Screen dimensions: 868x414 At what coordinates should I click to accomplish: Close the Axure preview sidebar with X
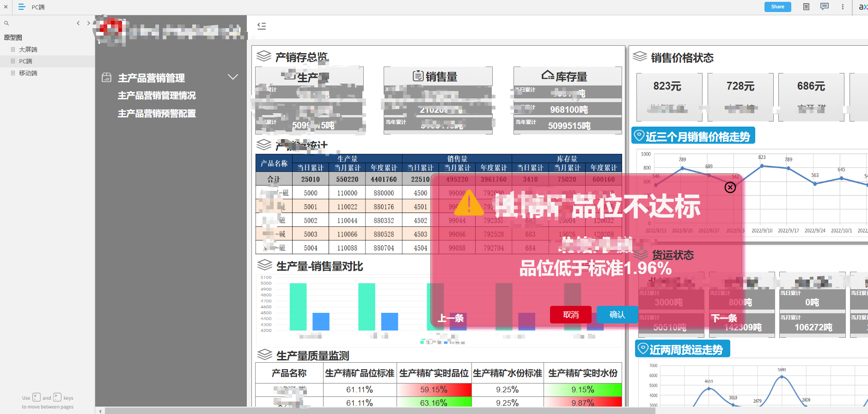[6, 7]
